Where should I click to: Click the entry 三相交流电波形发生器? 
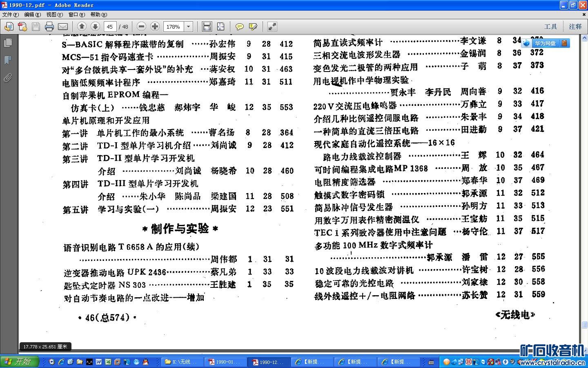(357, 54)
